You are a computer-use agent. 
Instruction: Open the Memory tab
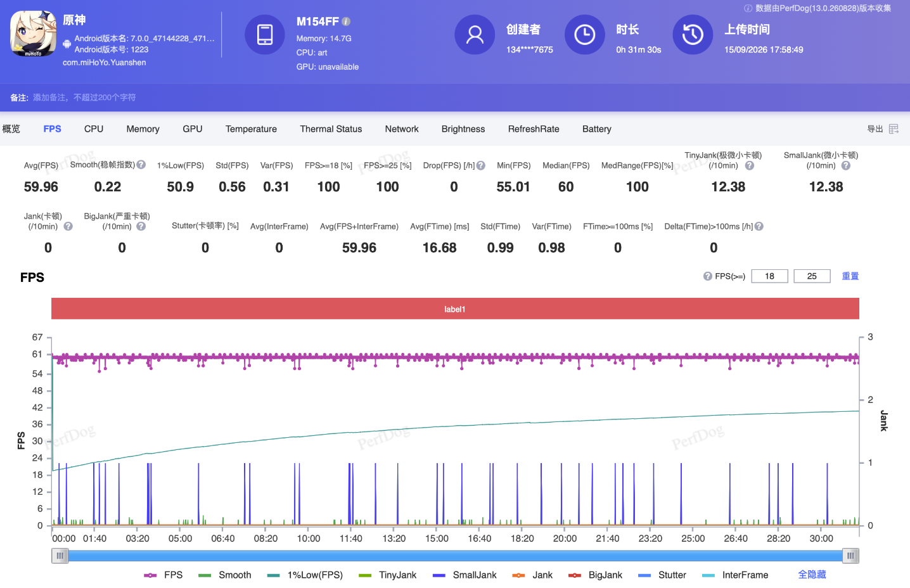(143, 129)
